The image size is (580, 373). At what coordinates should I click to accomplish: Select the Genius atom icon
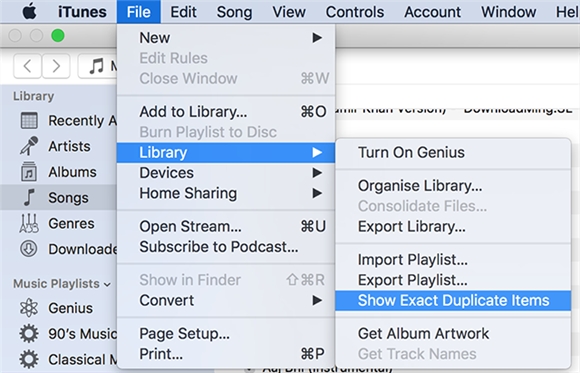click(x=29, y=308)
